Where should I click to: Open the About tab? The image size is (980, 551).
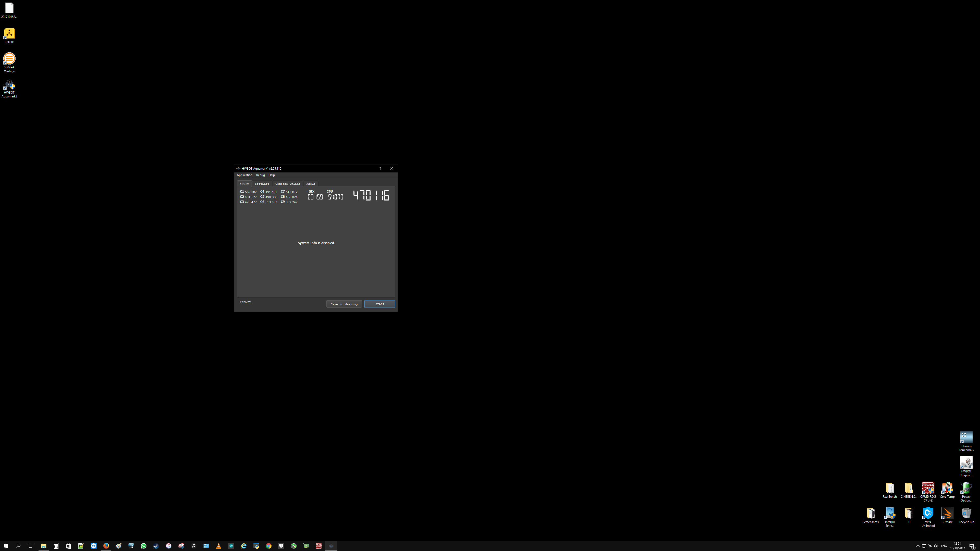(x=311, y=184)
